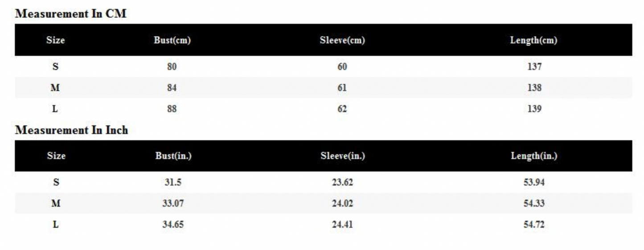Image resolution: width=644 pixels, height=250 pixels.
Task: Select the bust value 88 cell
Action: click(x=172, y=109)
